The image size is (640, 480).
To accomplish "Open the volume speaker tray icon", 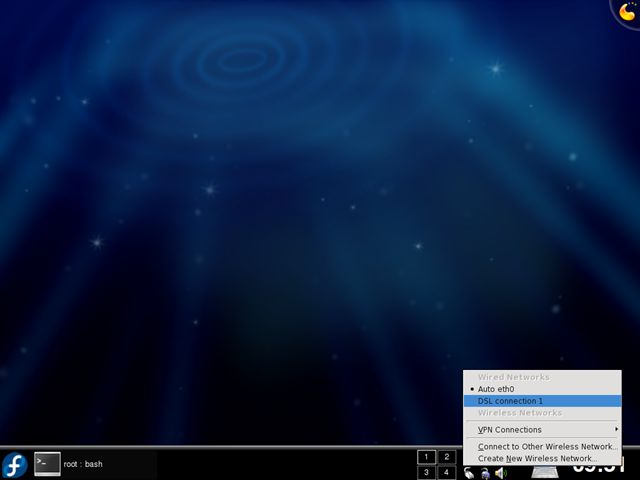I will coord(500,473).
